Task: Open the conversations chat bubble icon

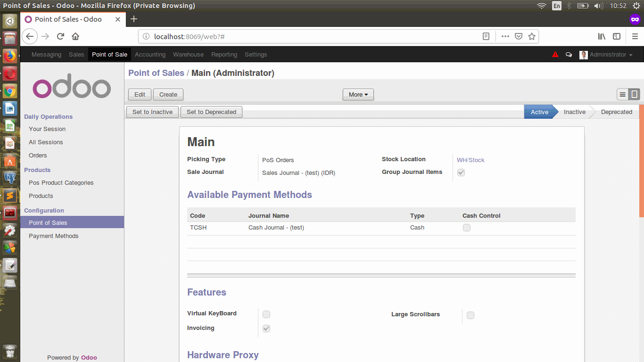Action: click(569, 55)
